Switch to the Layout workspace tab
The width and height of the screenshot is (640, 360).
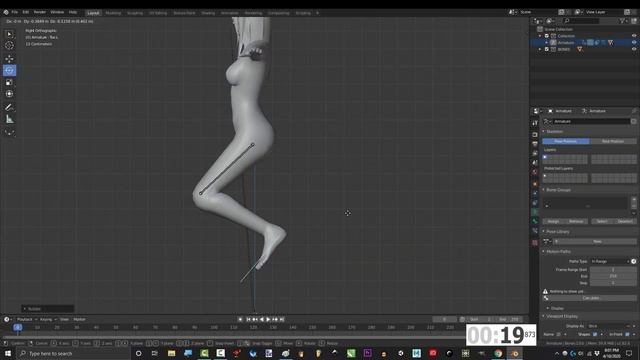pyautogui.click(x=93, y=13)
